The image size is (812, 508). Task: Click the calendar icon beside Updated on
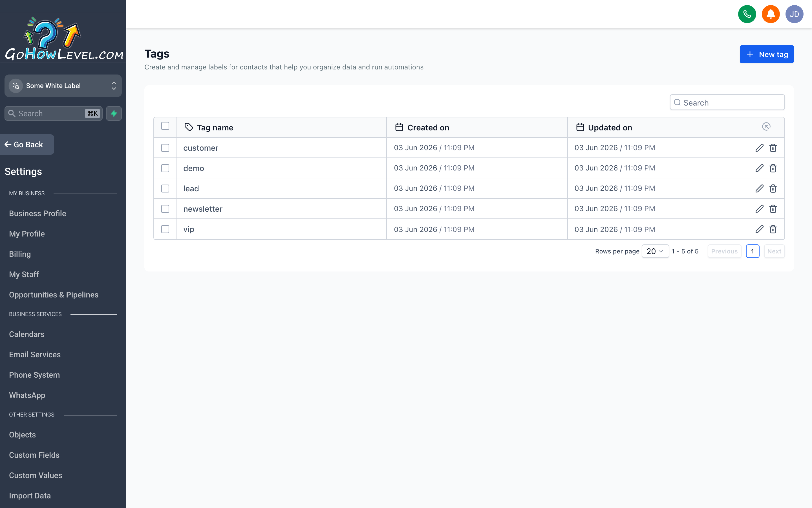point(580,127)
